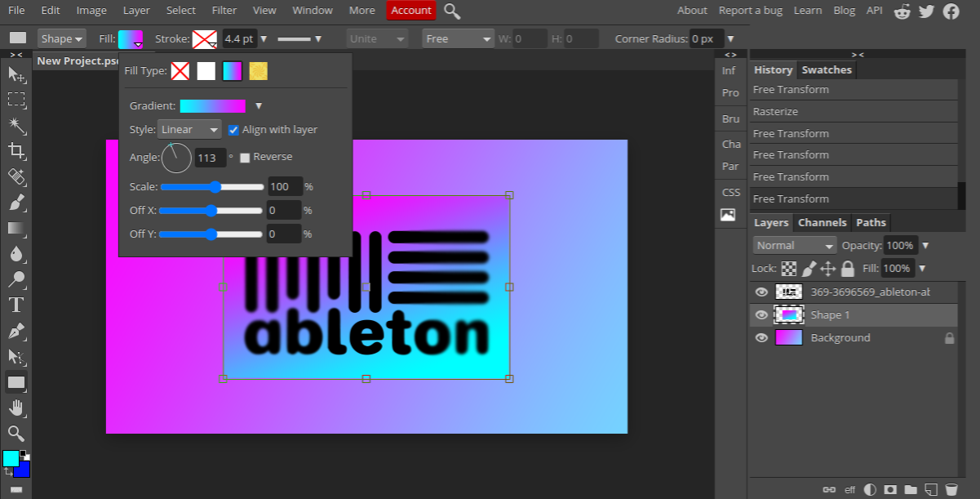Open the Bru brush side panel button
The width and height of the screenshot is (980, 499).
[731, 118]
